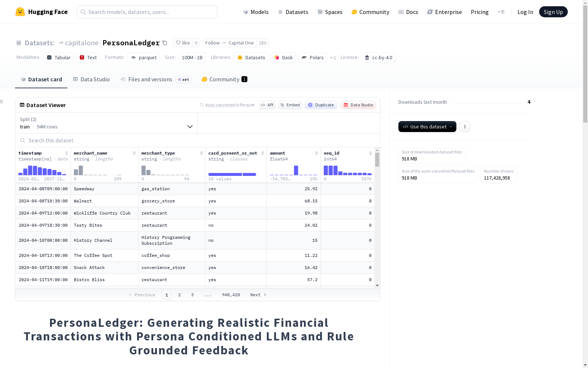588x368 pixels.
Task: Click the heart like button
Action: click(x=183, y=43)
